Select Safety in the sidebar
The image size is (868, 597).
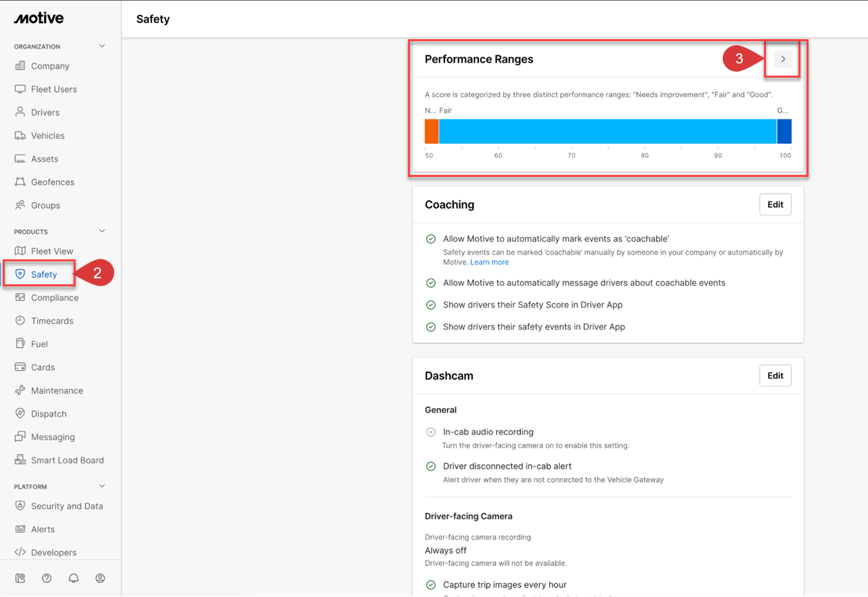(44, 274)
